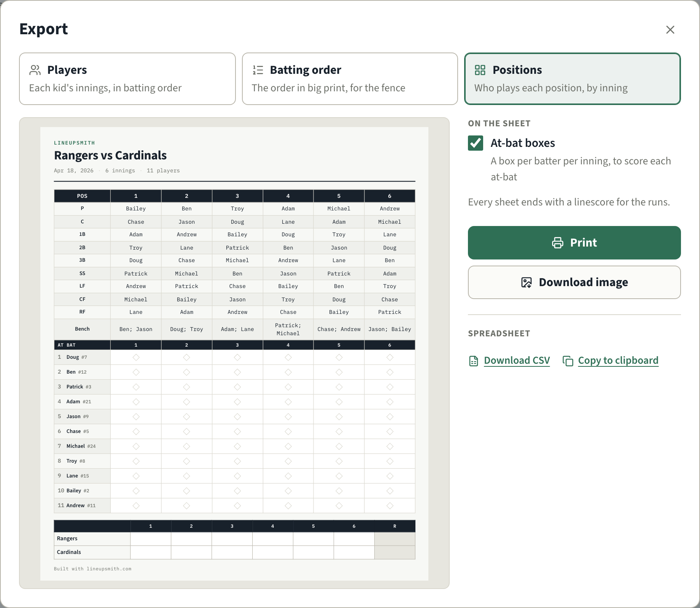
Task: Click Jason's inning 5 at-bat diamond
Action: point(339,417)
